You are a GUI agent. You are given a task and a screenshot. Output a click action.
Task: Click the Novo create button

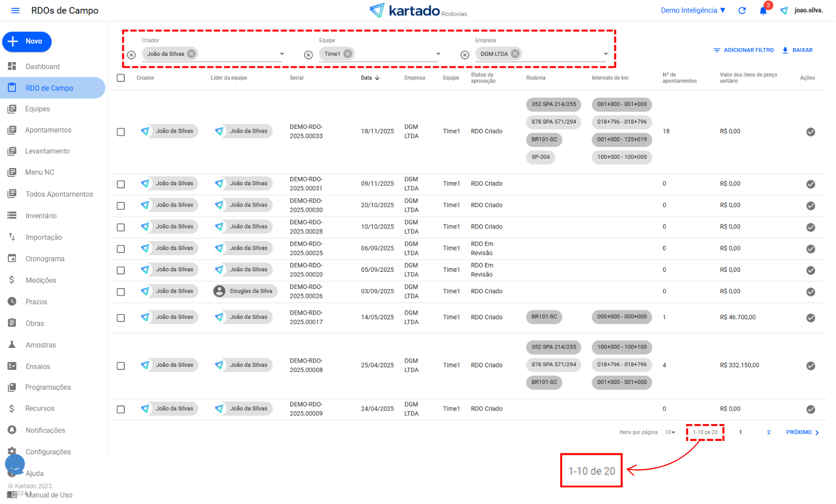[27, 42]
